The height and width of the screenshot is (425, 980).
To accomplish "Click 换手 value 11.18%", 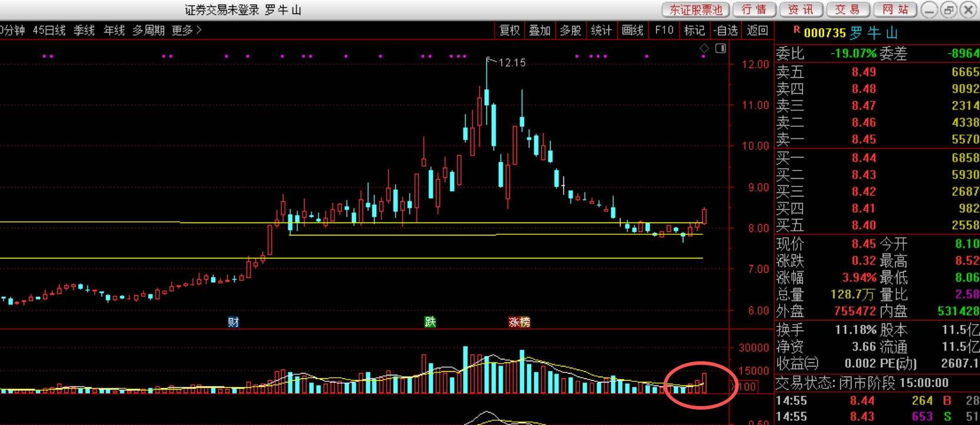I will 856,330.
